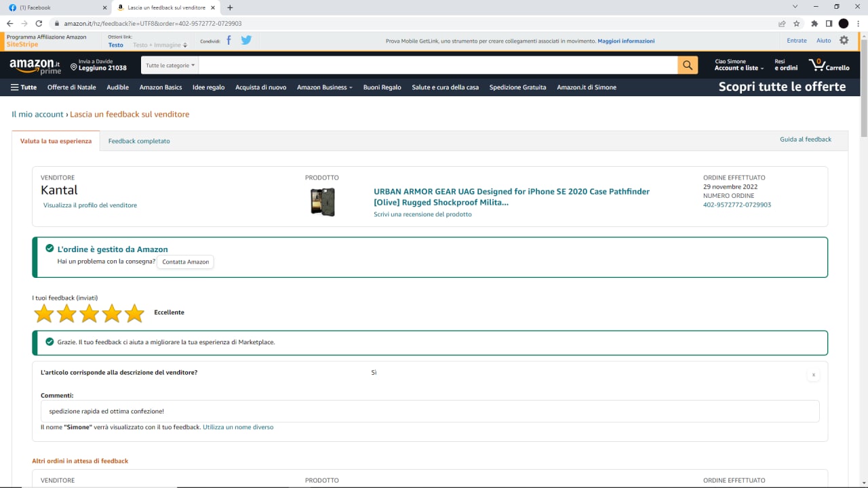
Task: Open the 'Tutte' hamburger menu
Action: point(24,87)
